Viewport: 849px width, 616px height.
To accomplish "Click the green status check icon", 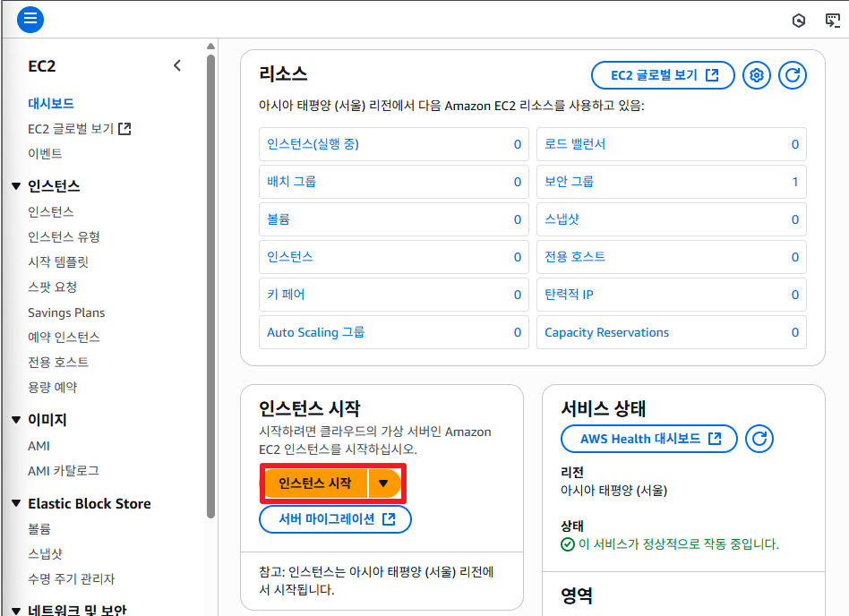I will (x=568, y=544).
